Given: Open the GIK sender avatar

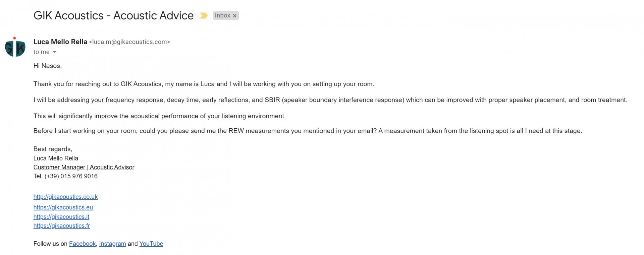Looking at the screenshot, I should (15, 47).
